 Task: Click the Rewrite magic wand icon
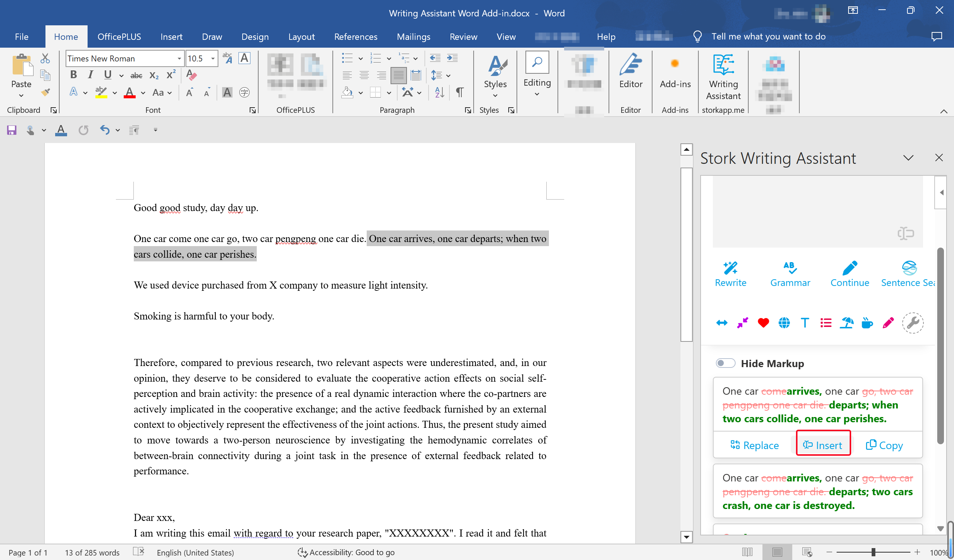(x=730, y=268)
